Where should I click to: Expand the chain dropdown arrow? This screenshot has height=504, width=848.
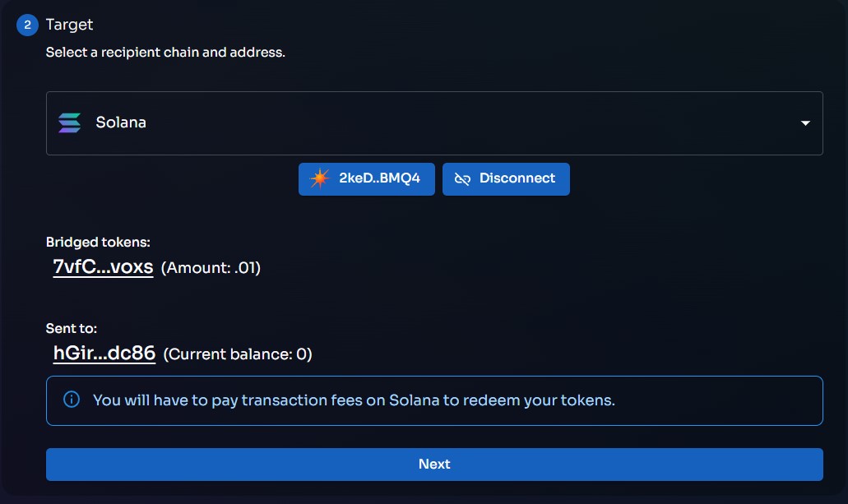(805, 123)
